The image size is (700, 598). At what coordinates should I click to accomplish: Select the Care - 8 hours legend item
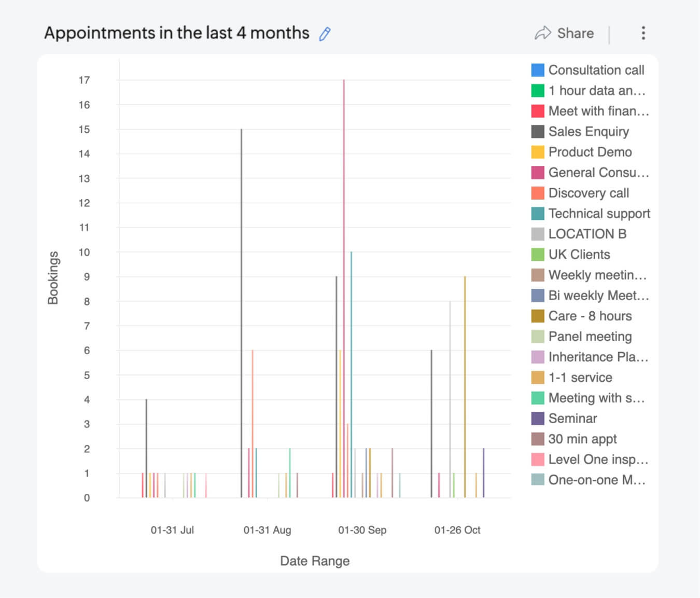tap(590, 316)
